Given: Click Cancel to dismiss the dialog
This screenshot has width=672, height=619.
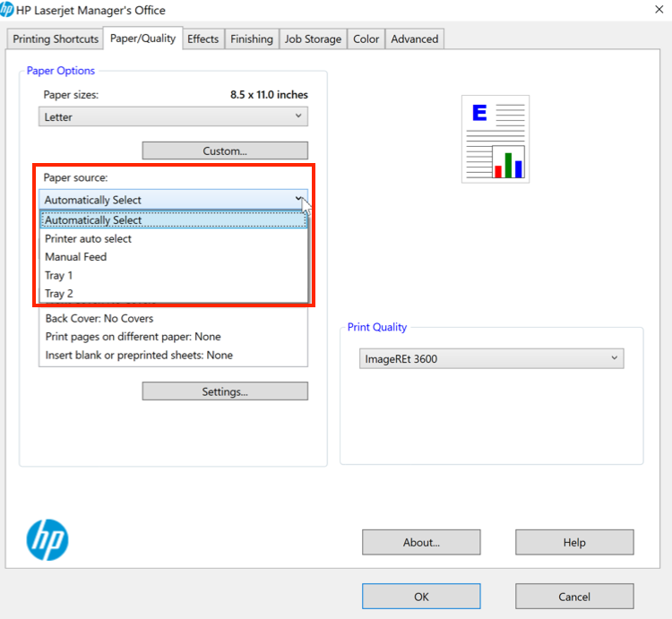Looking at the screenshot, I should click(574, 597).
